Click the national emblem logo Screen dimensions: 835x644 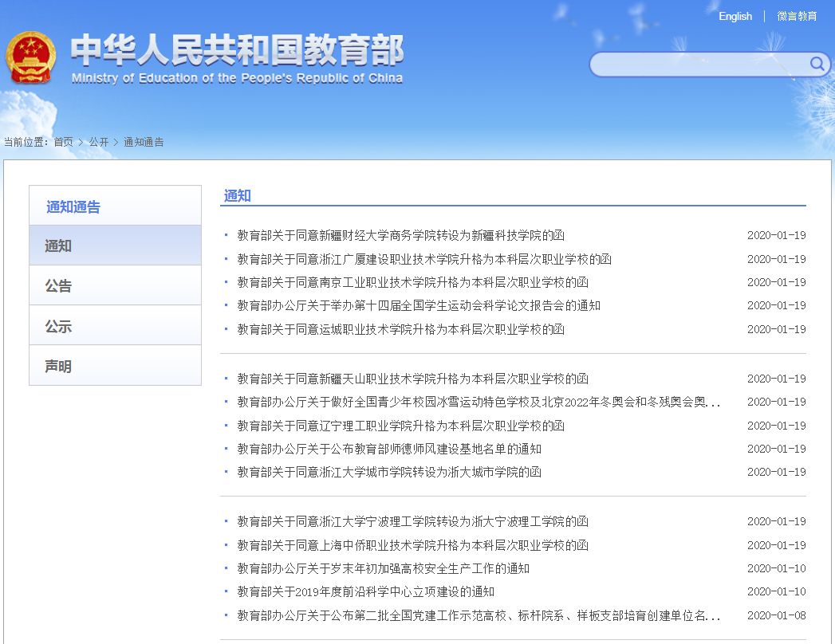33,58
